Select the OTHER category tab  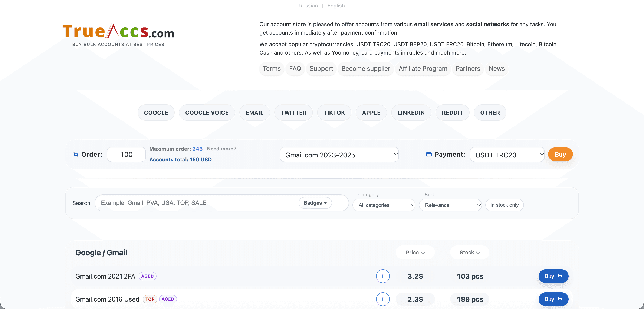click(x=490, y=112)
